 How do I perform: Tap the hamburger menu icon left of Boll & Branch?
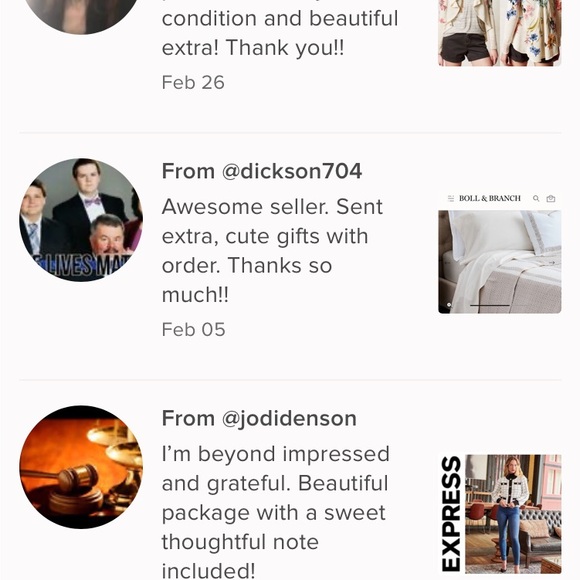click(x=451, y=199)
